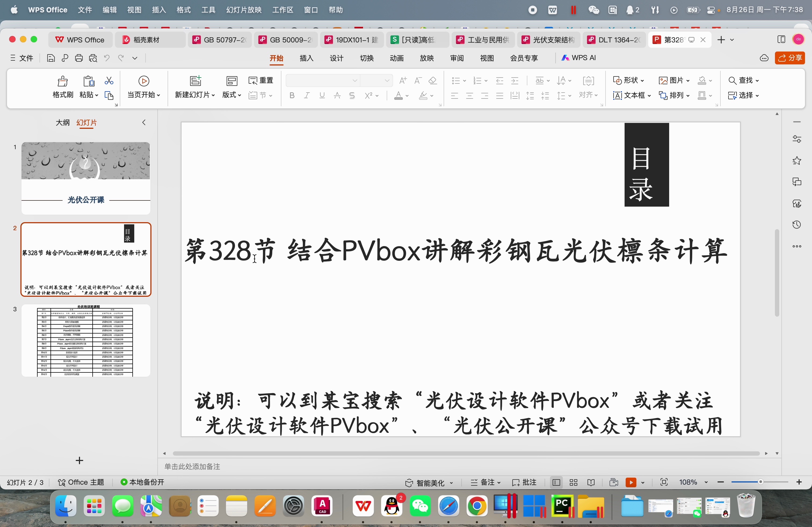812x527 pixels.
Task: Click the Reset (重置) button
Action: tap(261, 80)
